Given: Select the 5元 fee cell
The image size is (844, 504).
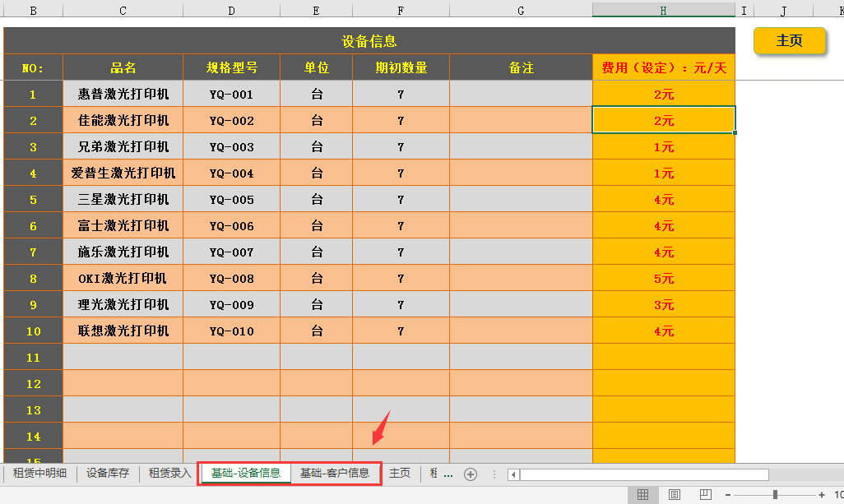Looking at the screenshot, I should pos(664,278).
